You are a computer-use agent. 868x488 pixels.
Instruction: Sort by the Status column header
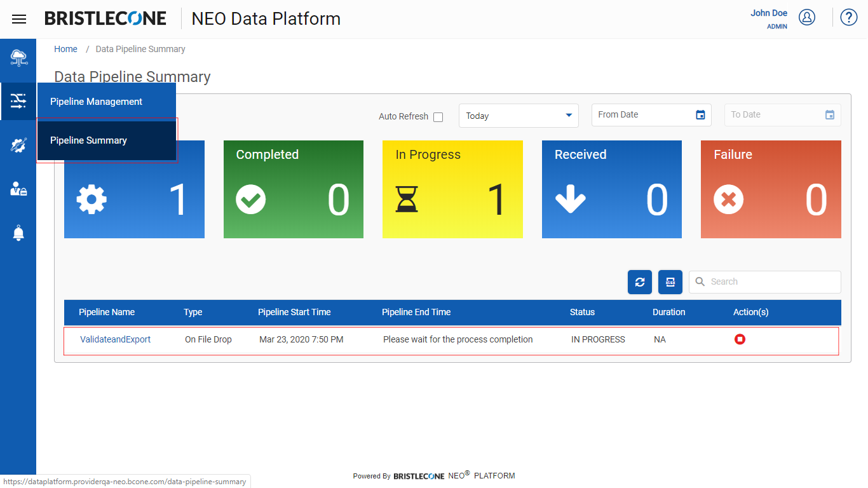[582, 312]
